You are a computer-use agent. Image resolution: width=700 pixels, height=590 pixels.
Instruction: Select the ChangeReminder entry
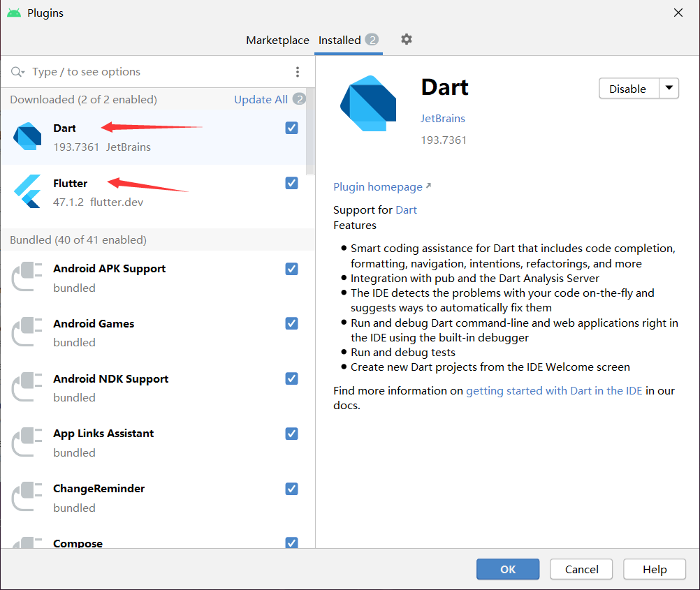pyautogui.click(x=154, y=498)
